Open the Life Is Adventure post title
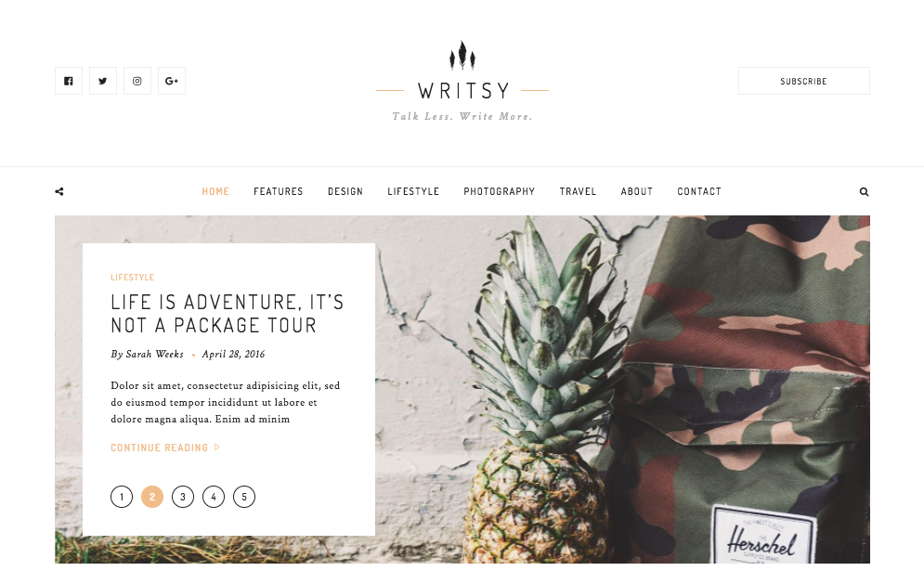The height and width of the screenshot is (584, 924). (227, 314)
